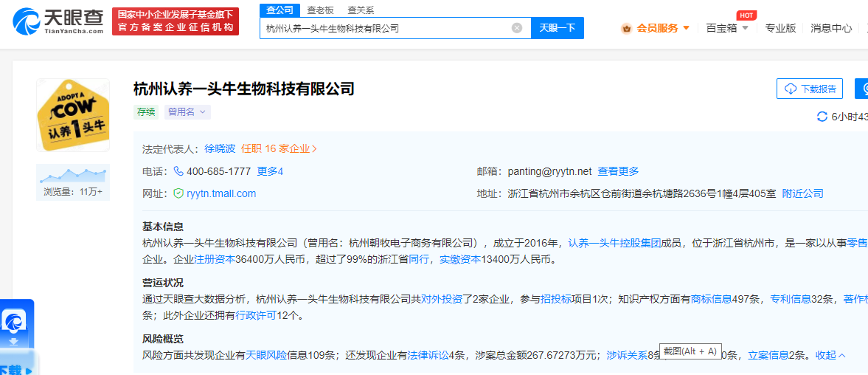Click the red official credit agency banner
This screenshot has height=375, width=868.
(x=176, y=21)
